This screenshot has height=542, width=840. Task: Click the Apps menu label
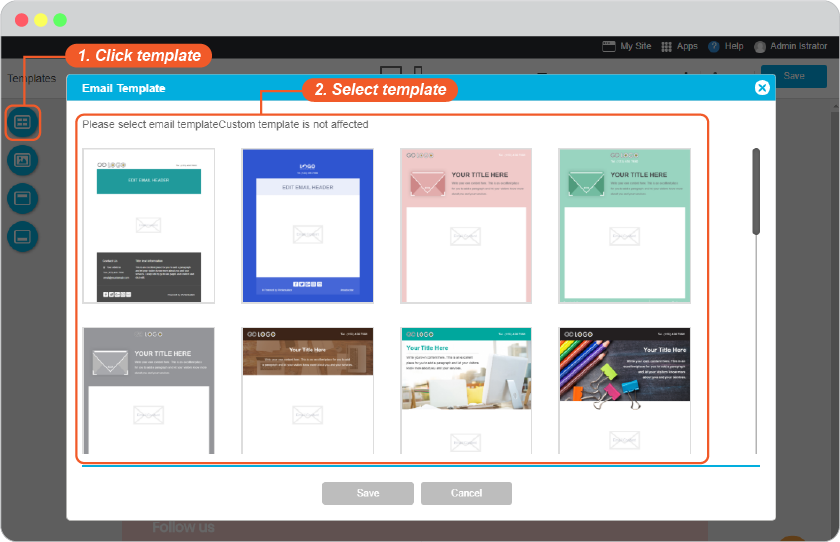687,47
